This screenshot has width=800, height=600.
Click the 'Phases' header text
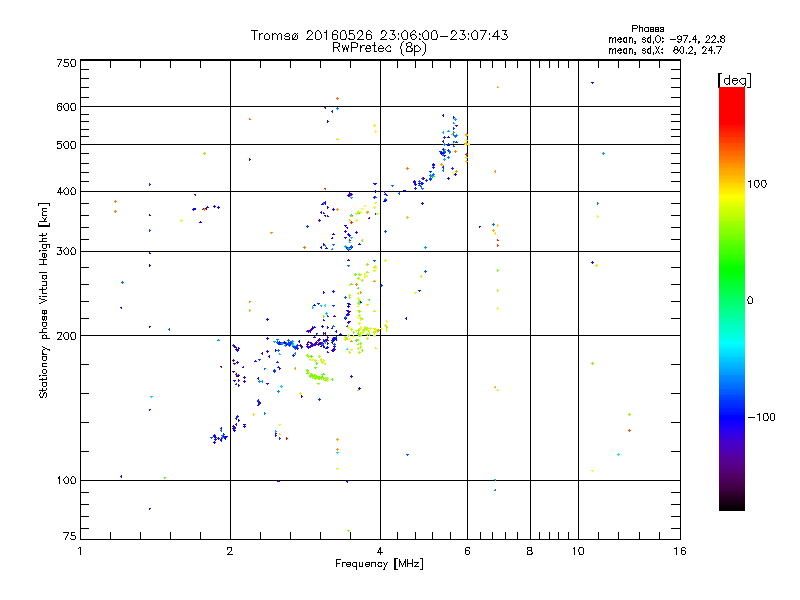coord(647,29)
